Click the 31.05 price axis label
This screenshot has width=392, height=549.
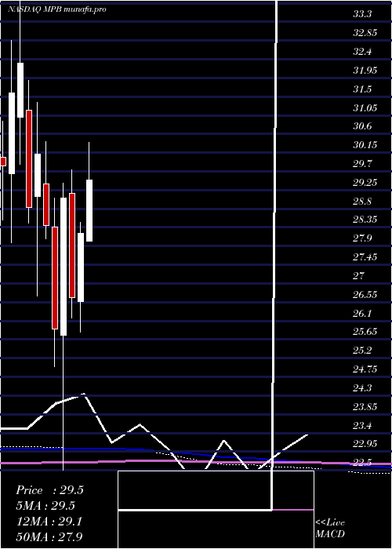365,108
